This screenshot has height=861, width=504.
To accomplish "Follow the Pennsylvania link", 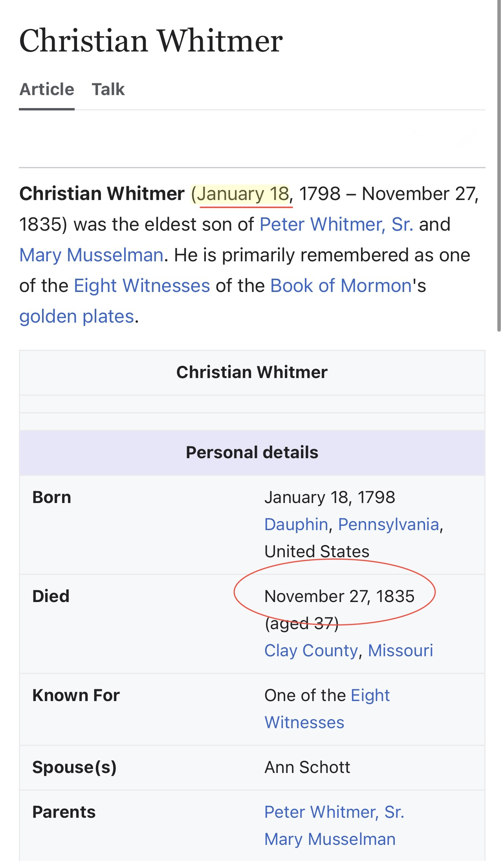I will 389,524.
